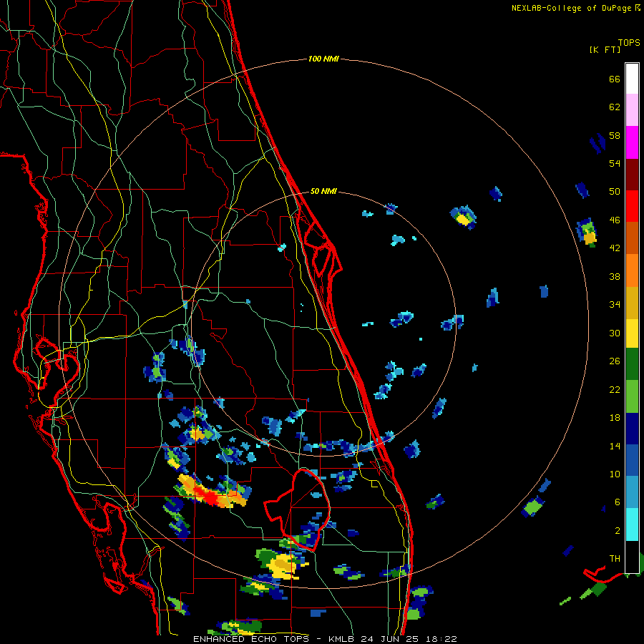Pick the gold legend swatch

point(632,303)
